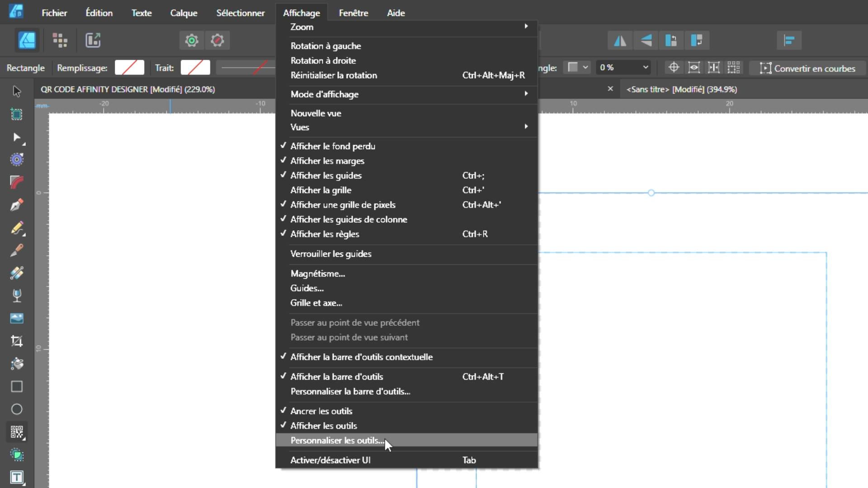Choose Personnaliser les outils... entry
The image size is (868, 488).
[x=337, y=441]
